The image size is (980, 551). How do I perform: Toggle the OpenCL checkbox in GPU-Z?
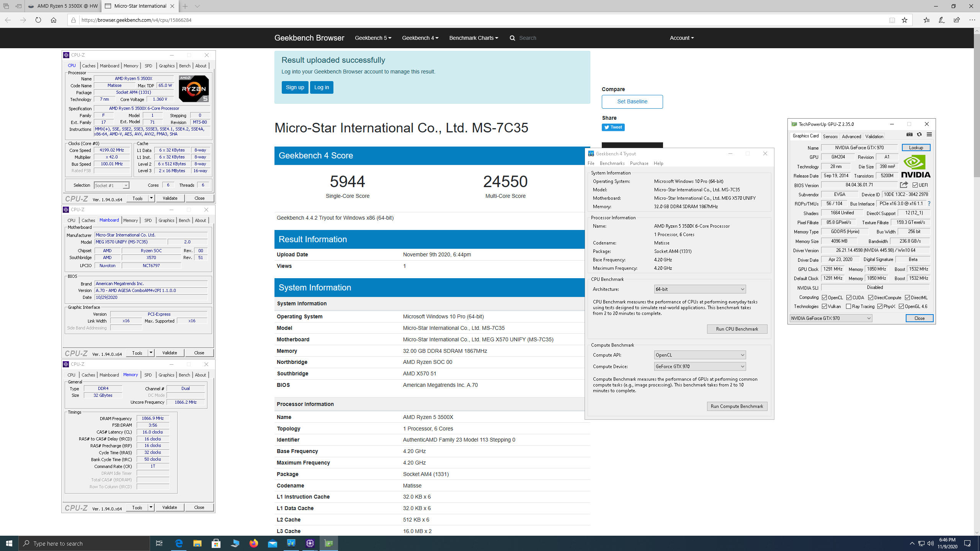pyautogui.click(x=824, y=297)
